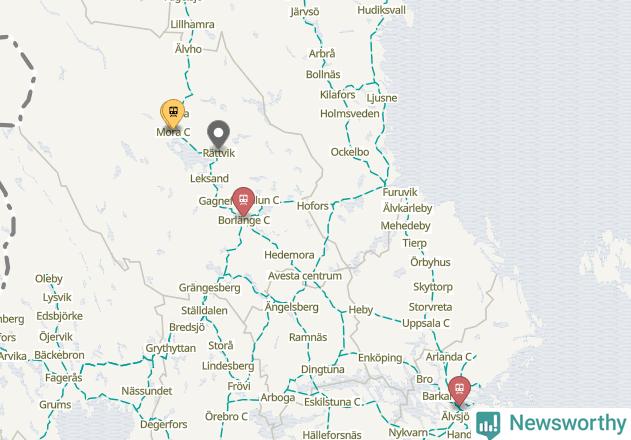The image size is (631, 440).
Task: Select the Örebro C station label
Action: point(226,416)
